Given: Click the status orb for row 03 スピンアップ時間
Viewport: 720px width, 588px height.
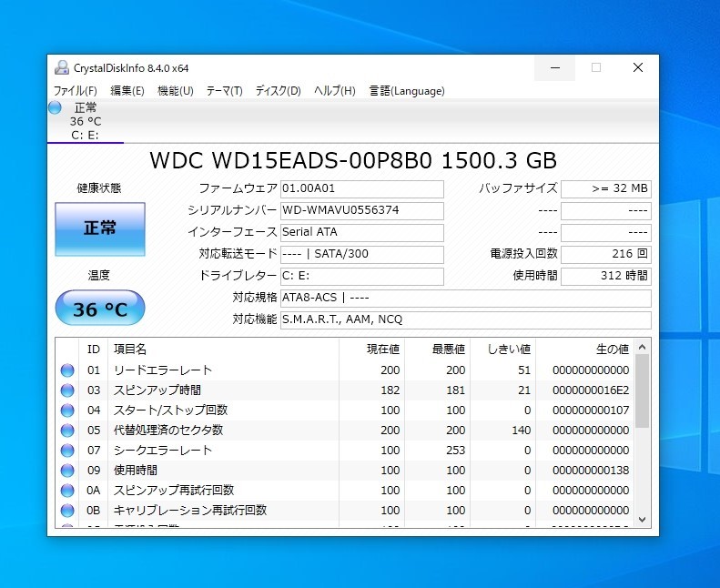Looking at the screenshot, I should [67, 390].
